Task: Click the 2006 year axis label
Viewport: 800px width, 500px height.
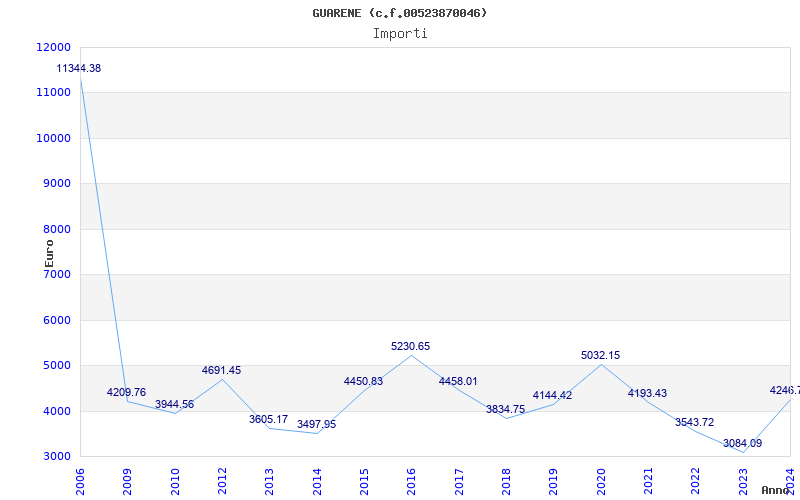Action: 80,482
